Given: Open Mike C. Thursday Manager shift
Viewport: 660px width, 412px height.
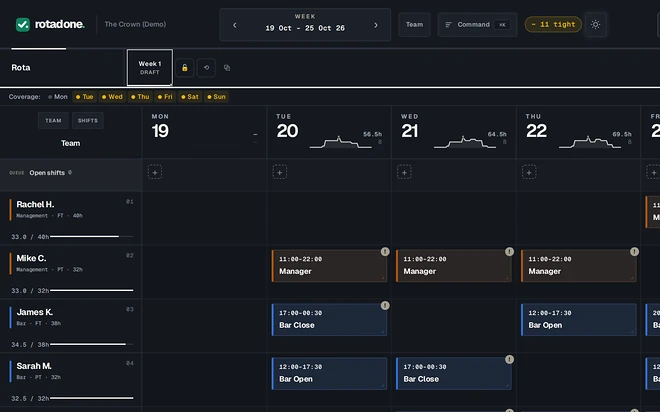Looking at the screenshot, I should [x=579, y=266].
